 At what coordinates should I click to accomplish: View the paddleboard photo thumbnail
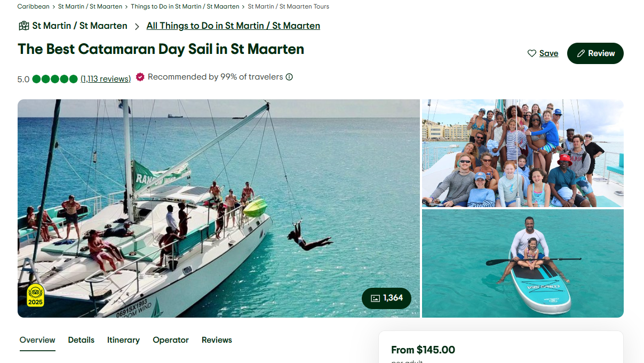(x=522, y=263)
